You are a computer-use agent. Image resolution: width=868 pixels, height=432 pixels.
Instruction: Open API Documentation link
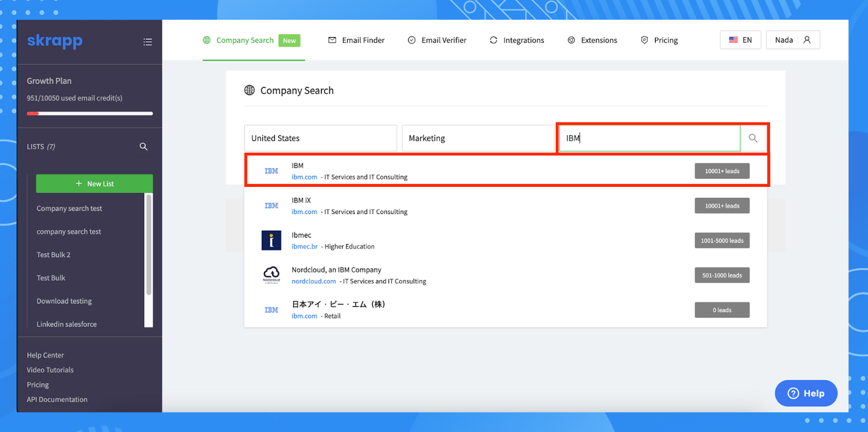[57, 399]
